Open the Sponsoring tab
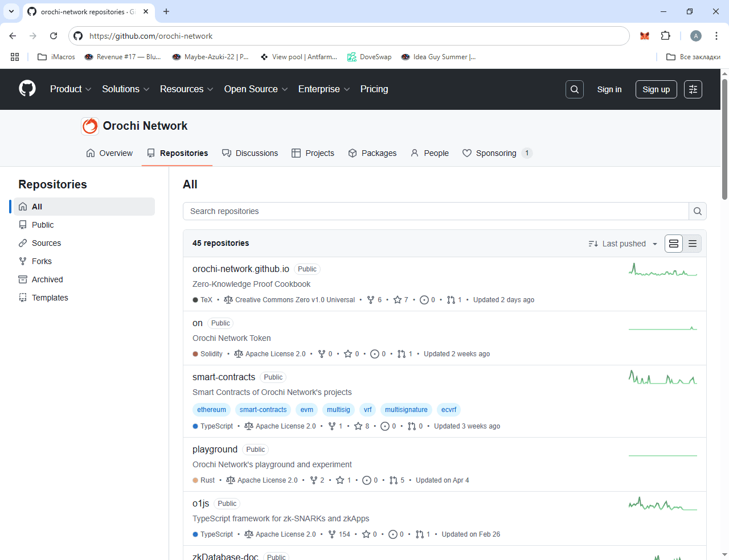Image resolution: width=729 pixels, height=560 pixels. click(x=497, y=153)
